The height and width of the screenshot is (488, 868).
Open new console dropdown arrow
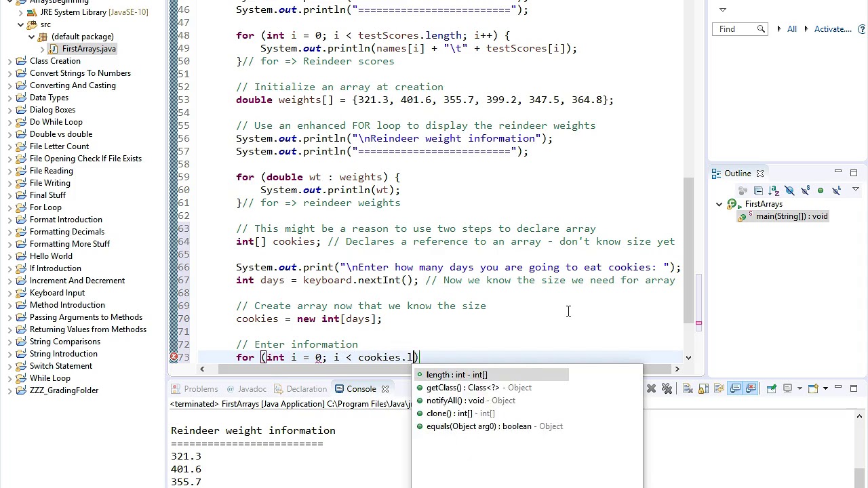click(x=825, y=388)
